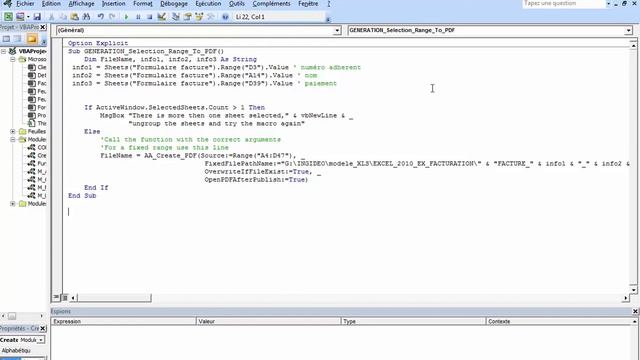The height and width of the screenshot is (360, 640).
Task: Pause execution with the Break icon
Action: coord(138,17)
